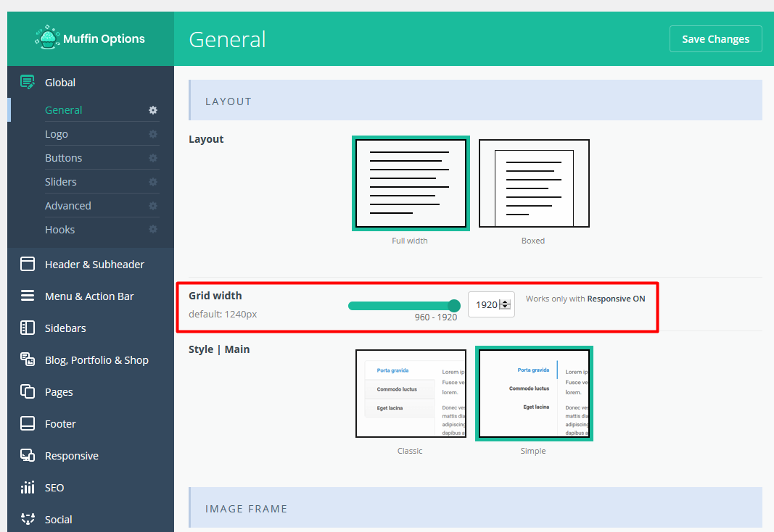
Task: Select the Boxed layout option
Action: point(534,183)
